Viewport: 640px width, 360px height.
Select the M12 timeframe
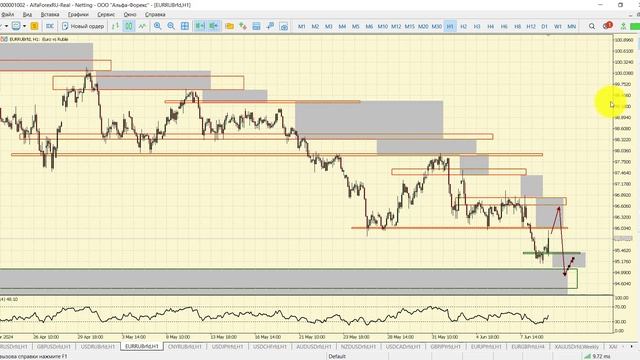(396, 27)
